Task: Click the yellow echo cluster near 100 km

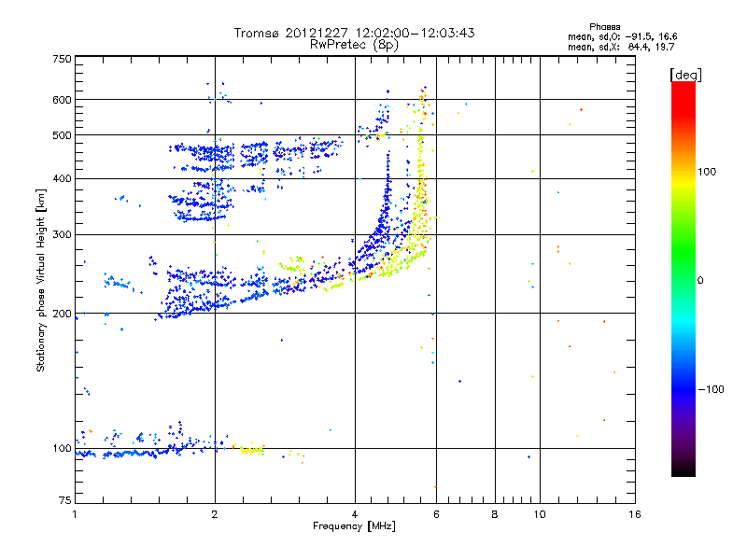Action: pos(251,450)
